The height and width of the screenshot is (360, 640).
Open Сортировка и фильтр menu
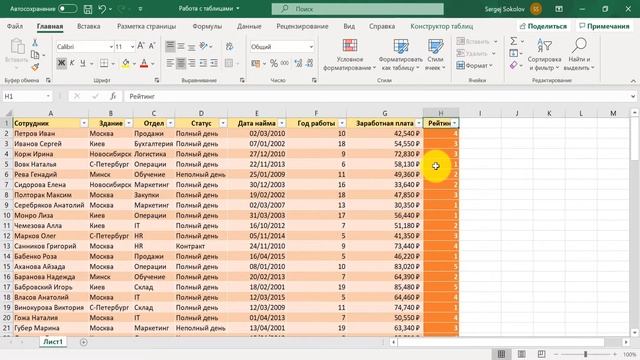click(x=544, y=55)
